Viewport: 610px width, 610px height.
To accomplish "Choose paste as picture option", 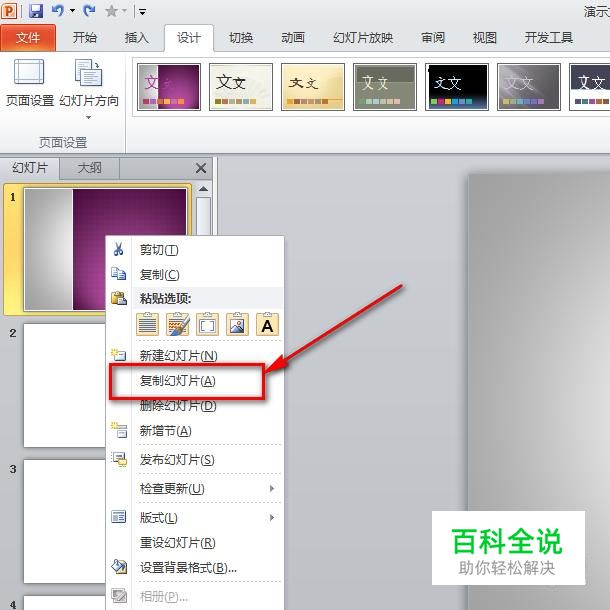I will [237, 324].
